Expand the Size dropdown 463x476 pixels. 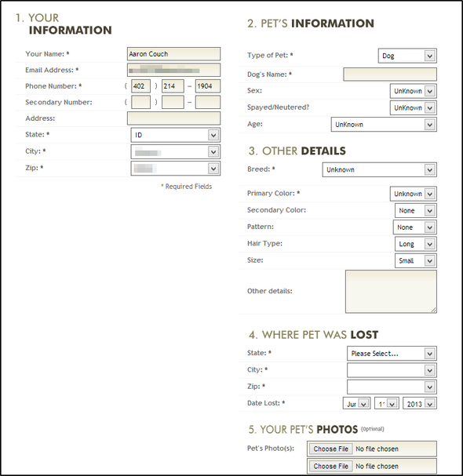tap(416, 260)
